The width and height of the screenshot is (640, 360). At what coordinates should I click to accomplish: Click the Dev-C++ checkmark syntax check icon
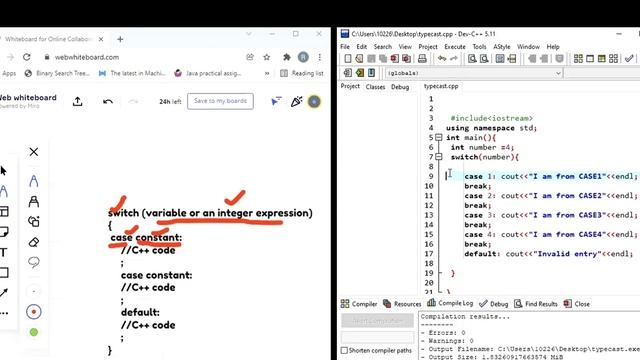coord(629,59)
